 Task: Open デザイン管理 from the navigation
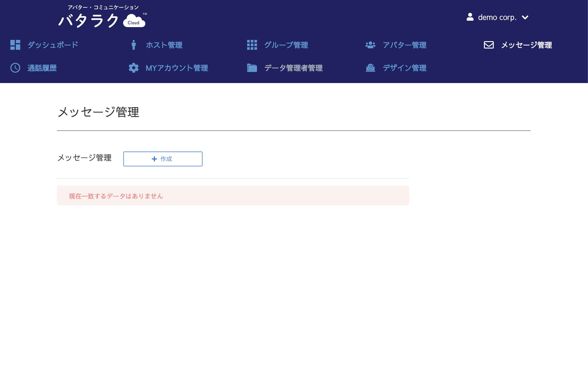point(404,68)
